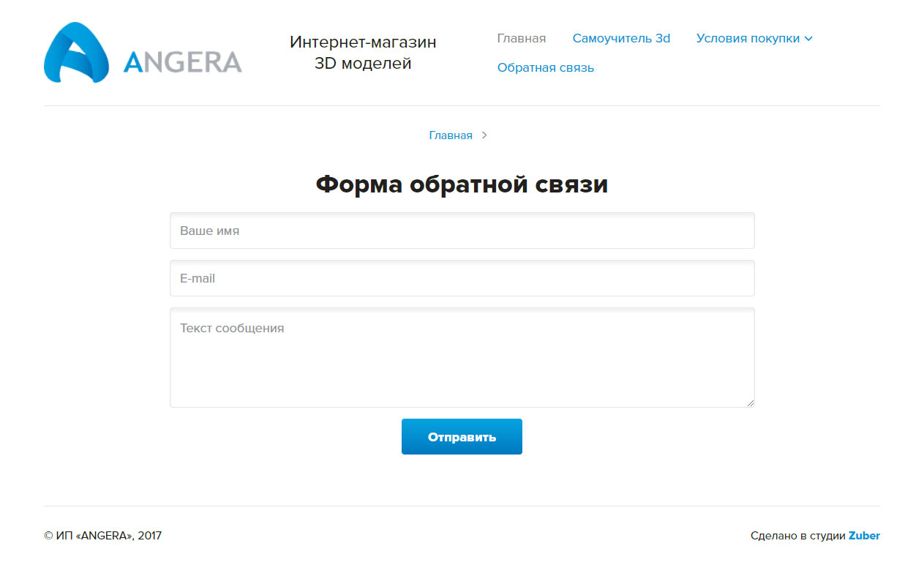Grab the message textarea resize handle
Viewport: 924px width, 587px height.
pos(750,403)
